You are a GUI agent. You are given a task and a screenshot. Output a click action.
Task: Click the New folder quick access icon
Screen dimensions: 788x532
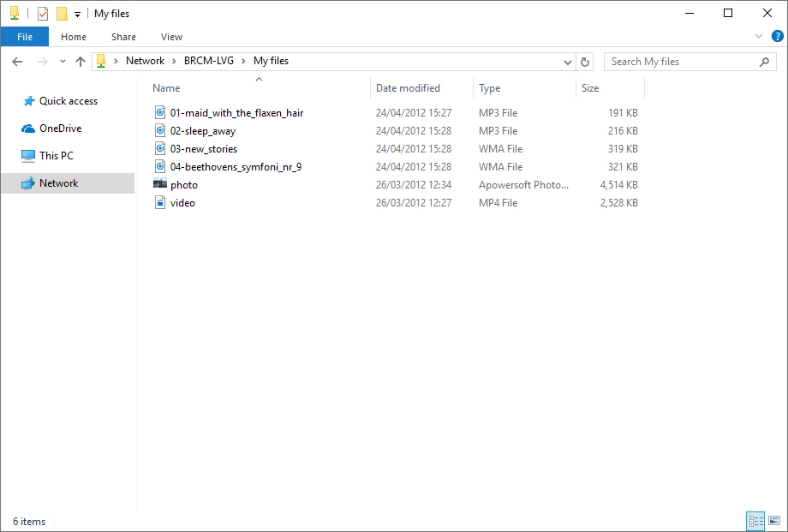click(x=62, y=14)
